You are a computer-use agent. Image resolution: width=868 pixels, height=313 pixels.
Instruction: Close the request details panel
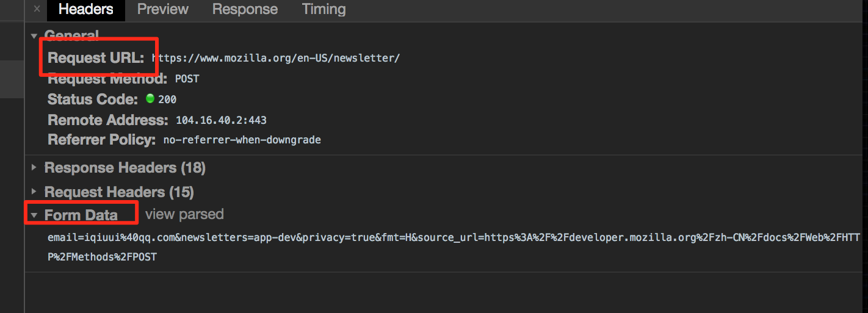[37, 10]
